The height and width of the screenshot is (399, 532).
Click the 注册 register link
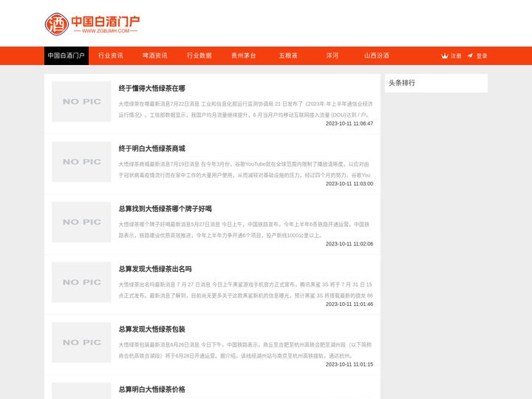coord(456,56)
